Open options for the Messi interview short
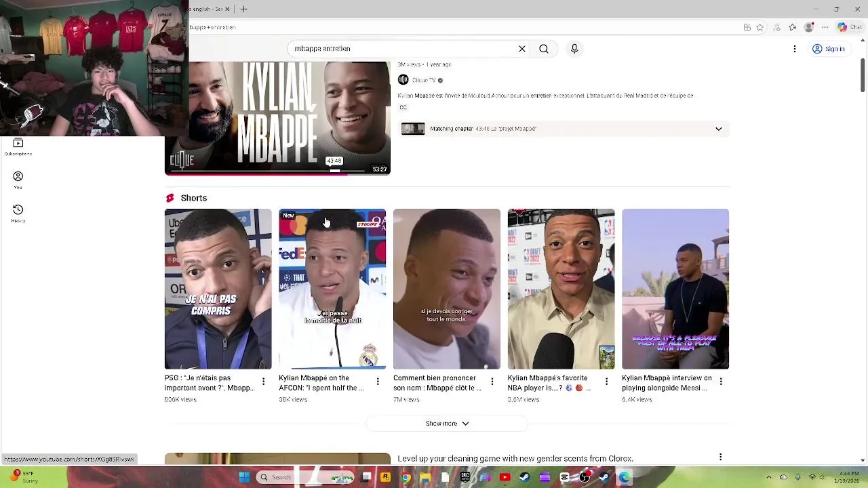 [x=721, y=382]
